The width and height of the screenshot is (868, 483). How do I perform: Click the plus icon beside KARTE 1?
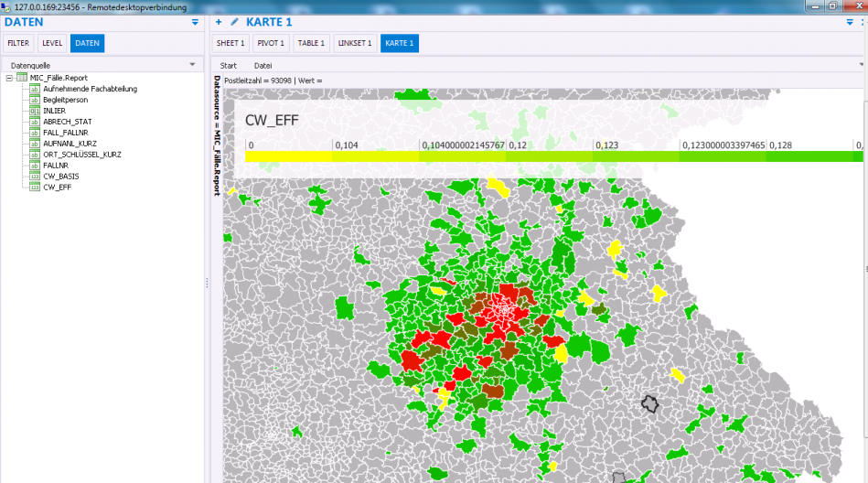pyautogui.click(x=219, y=22)
